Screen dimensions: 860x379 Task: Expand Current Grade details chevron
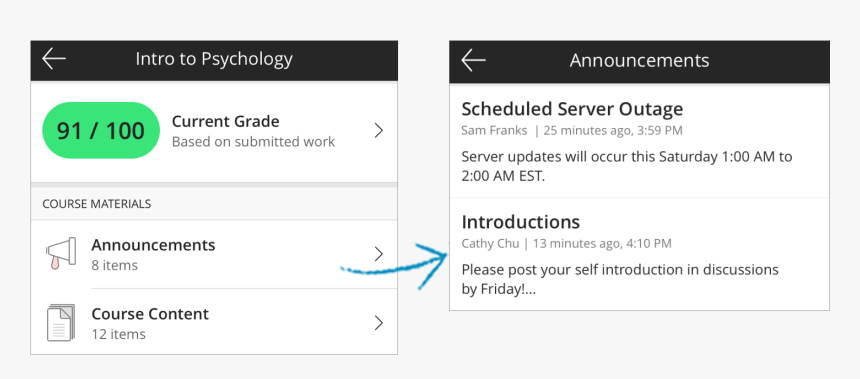378,131
